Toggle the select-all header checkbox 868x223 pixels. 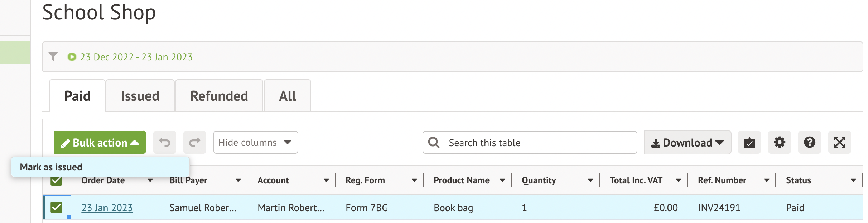coord(57,181)
